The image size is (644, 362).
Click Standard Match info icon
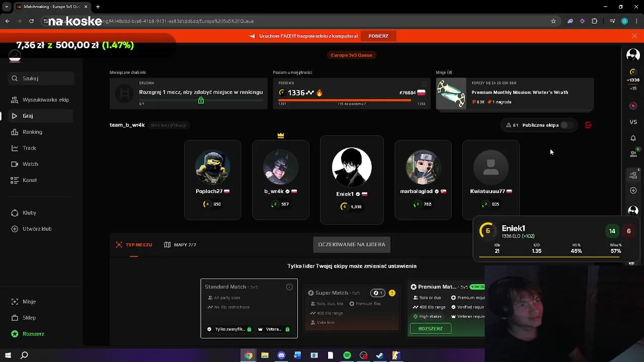coord(289,287)
